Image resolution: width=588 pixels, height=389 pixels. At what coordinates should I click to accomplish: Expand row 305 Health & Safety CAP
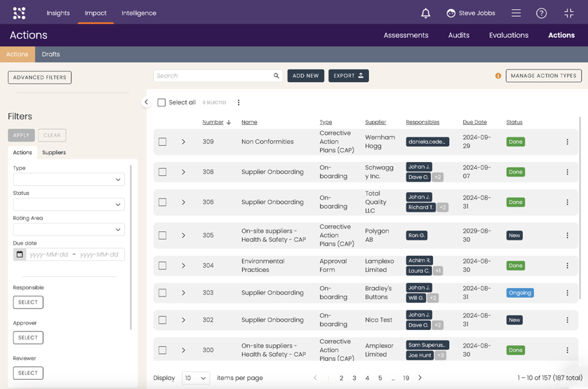[183, 236]
